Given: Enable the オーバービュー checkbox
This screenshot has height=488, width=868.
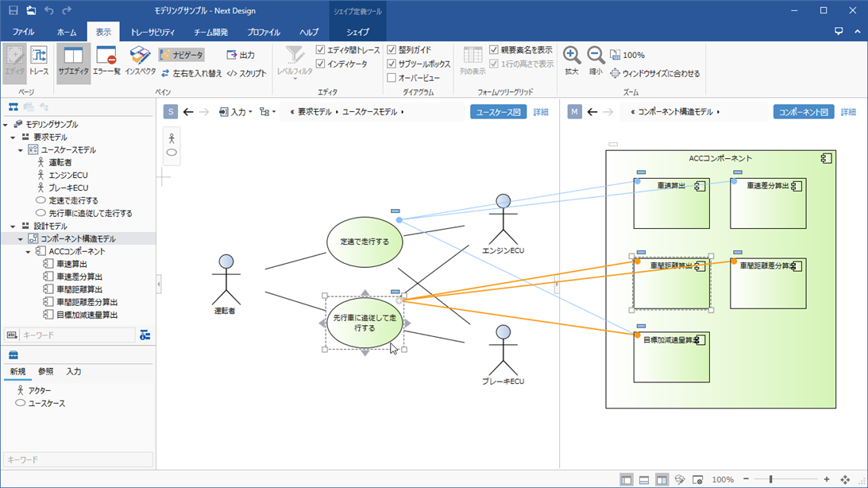Looking at the screenshot, I should 392,78.
